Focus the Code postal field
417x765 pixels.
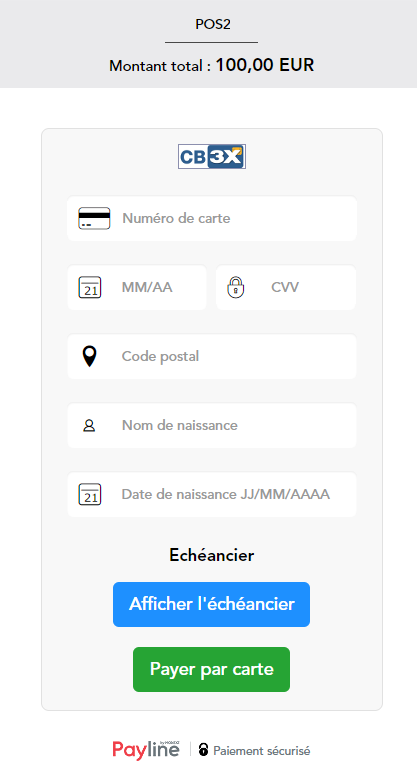click(x=212, y=357)
